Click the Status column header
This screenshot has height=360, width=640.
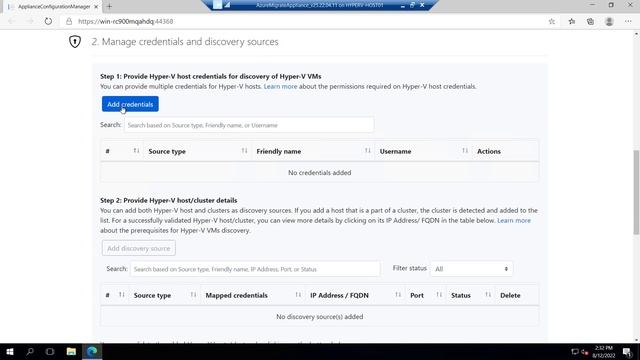[461, 295]
